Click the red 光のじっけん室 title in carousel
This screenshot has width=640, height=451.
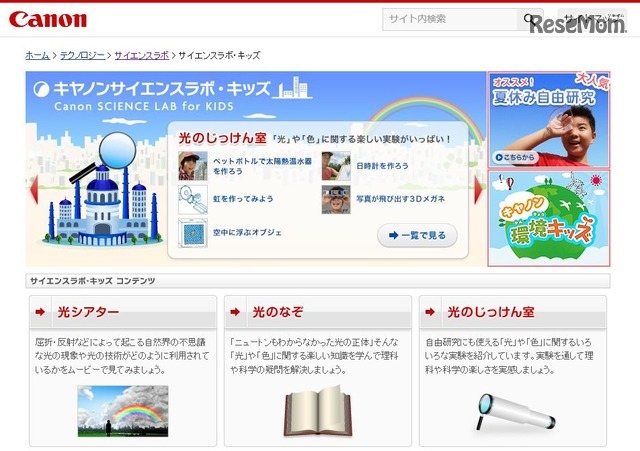click(x=222, y=138)
